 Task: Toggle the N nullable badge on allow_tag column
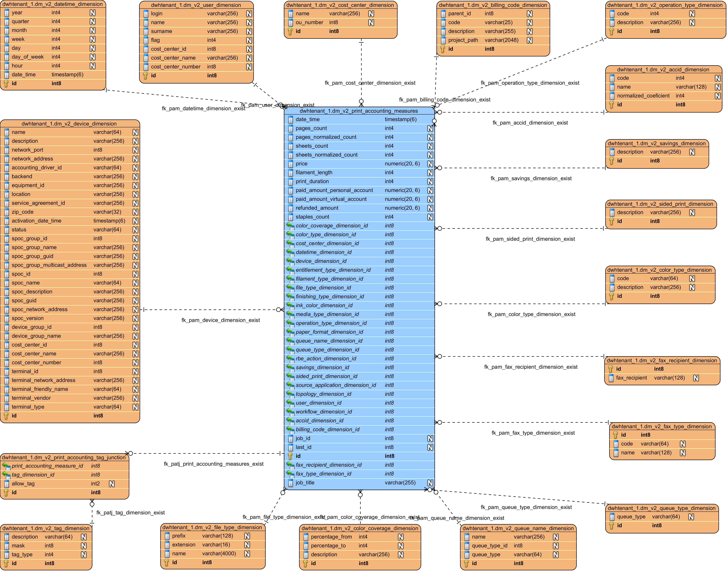pos(112,484)
